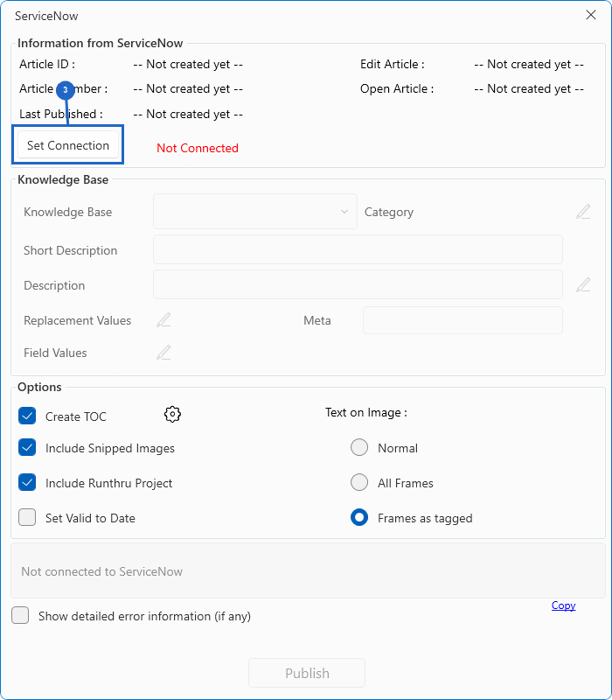The width and height of the screenshot is (612, 700).
Task: Click the Category edit pencil icon
Action: (x=583, y=212)
